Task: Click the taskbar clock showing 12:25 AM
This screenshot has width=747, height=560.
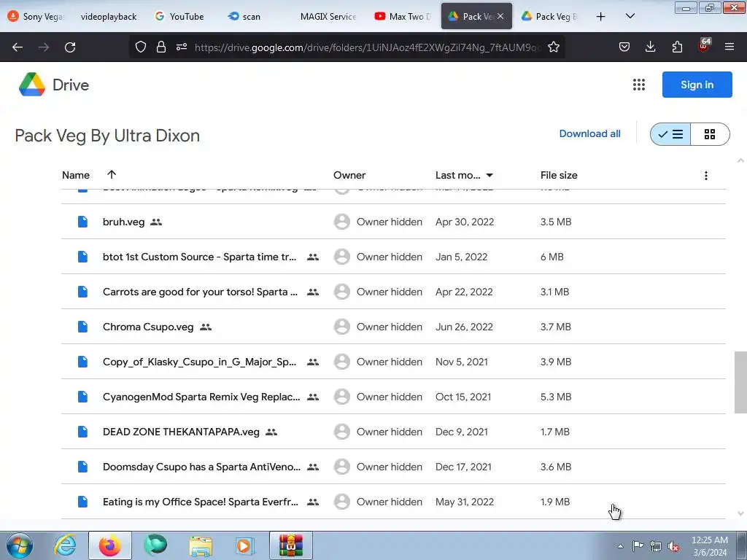Action: (x=709, y=546)
